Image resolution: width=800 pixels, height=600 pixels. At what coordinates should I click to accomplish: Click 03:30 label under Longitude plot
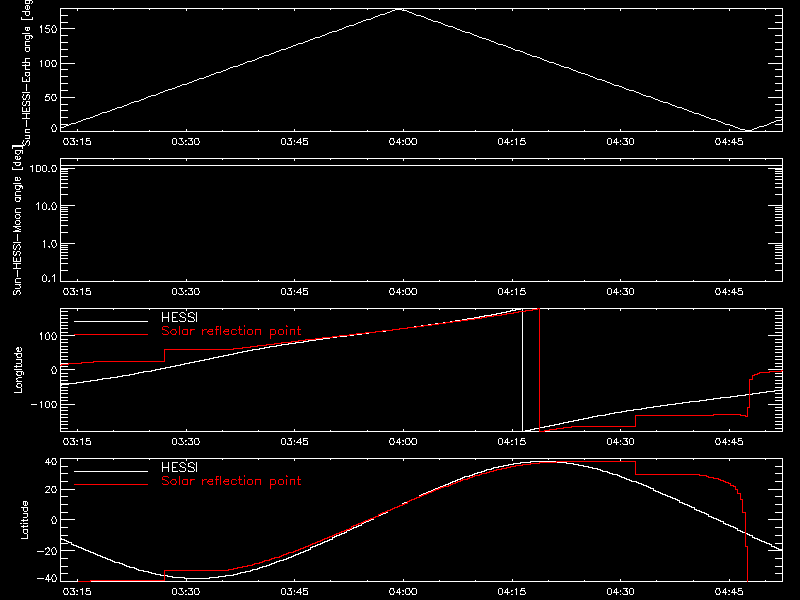point(186,441)
